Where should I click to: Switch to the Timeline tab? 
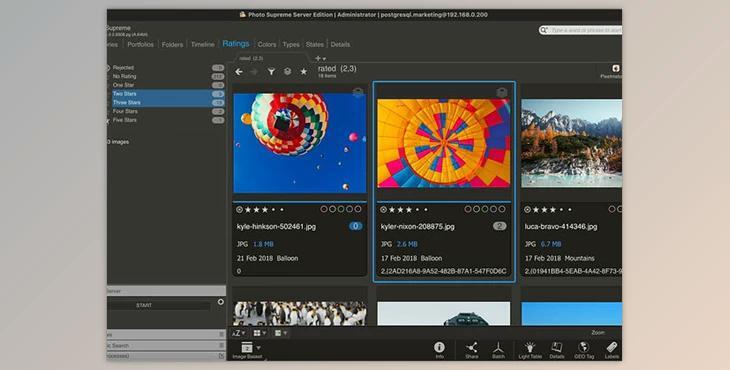pos(203,45)
